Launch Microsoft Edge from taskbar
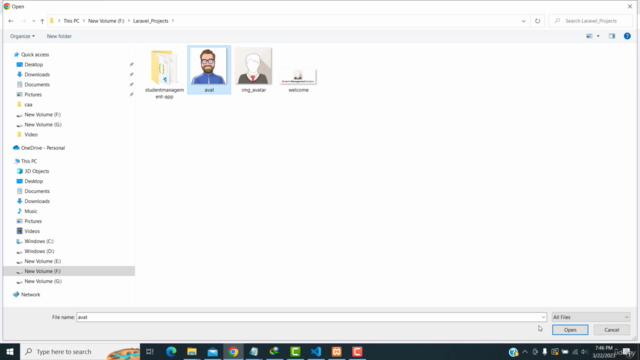 point(171,351)
